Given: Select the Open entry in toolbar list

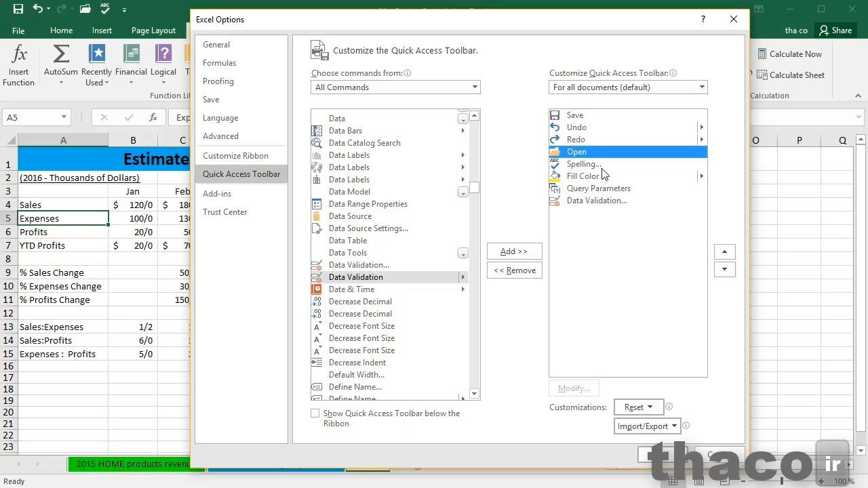Looking at the screenshot, I should 628,152.
